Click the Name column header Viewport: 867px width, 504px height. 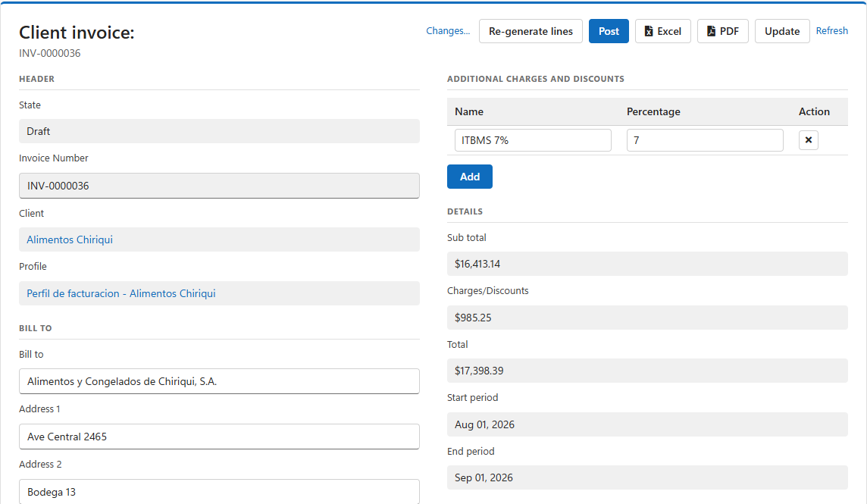point(469,111)
